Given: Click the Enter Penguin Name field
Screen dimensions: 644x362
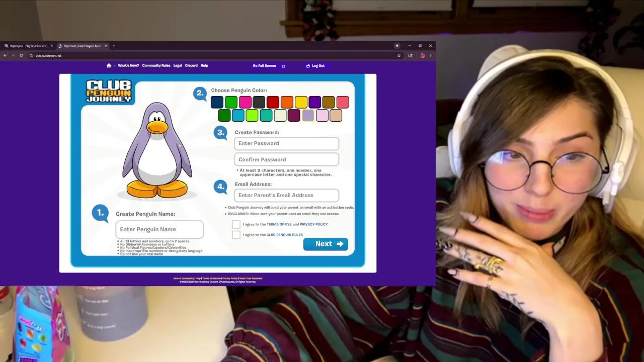Looking at the screenshot, I should pos(159,229).
